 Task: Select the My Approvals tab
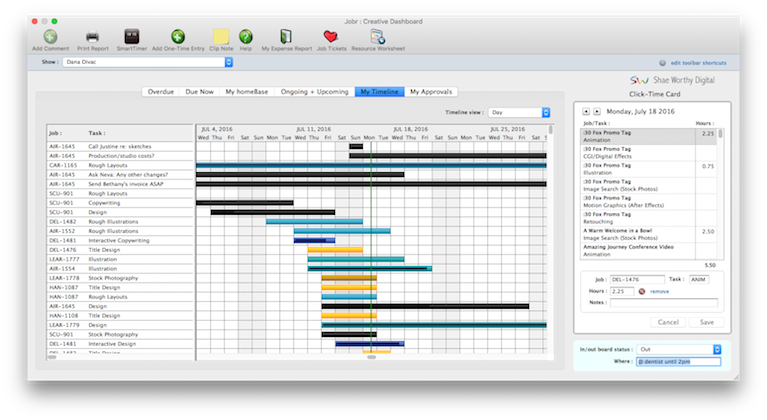(x=429, y=92)
